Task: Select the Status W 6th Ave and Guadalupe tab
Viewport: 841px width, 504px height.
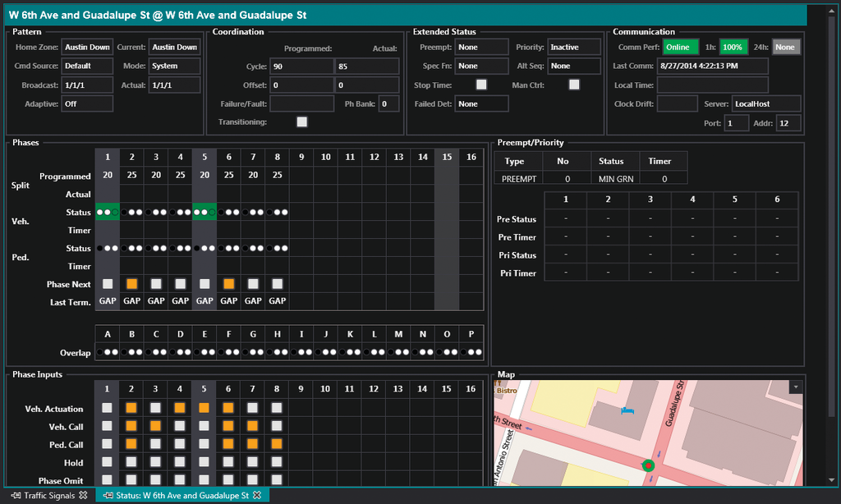Action: 182,496
